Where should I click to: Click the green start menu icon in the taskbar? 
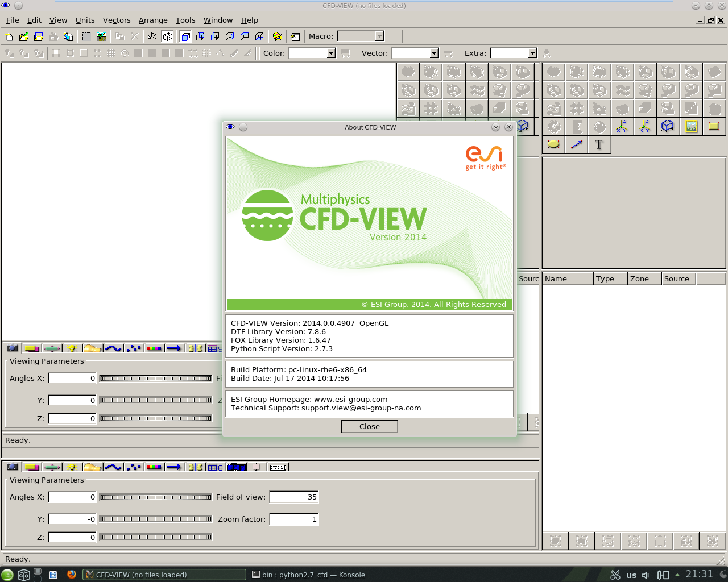7,575
